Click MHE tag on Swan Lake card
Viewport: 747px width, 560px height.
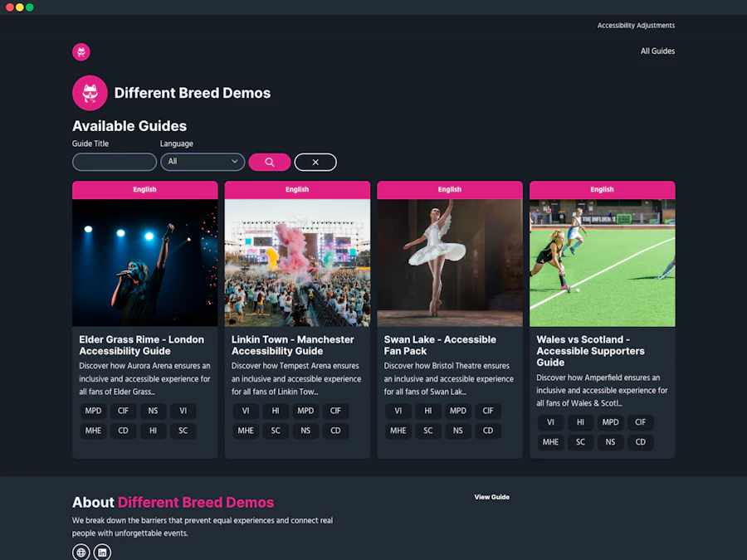398,431
